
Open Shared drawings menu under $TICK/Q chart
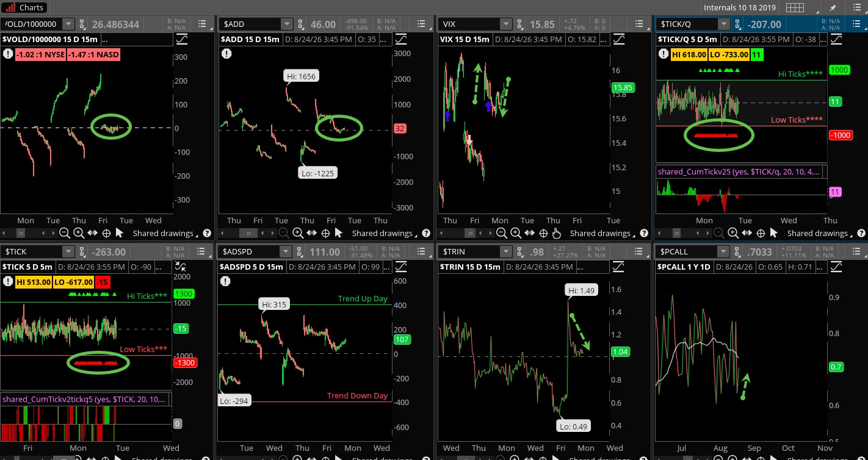820,233
